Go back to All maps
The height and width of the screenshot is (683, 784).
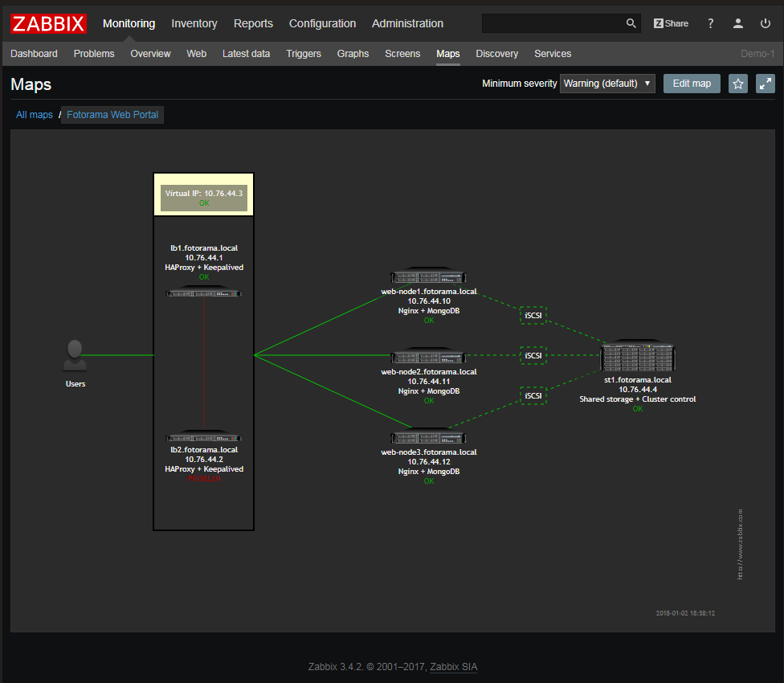(x=34, y=114)
